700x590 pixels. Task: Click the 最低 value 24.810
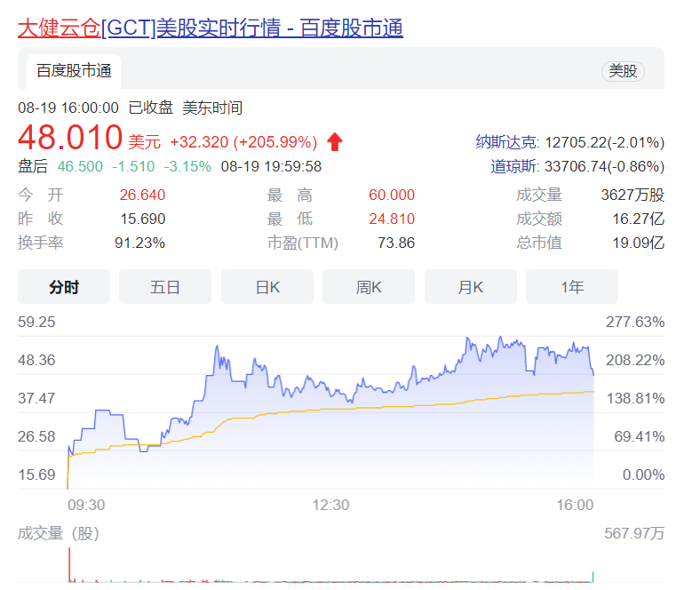point(392,219)
